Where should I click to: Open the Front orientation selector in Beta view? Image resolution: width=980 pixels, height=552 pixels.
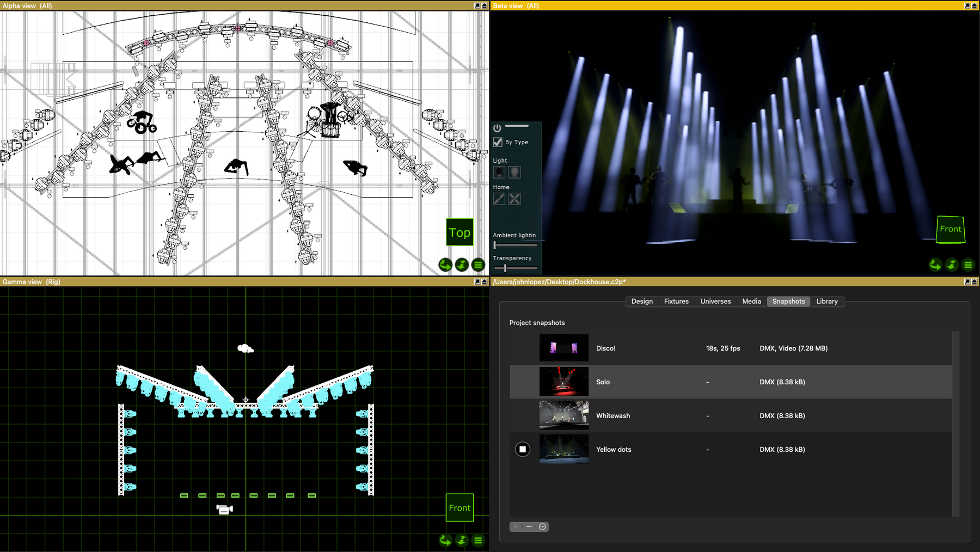(950, 229)
